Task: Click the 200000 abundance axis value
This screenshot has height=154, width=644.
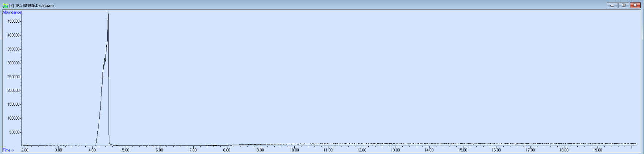Action: click(x=13, y=90)
